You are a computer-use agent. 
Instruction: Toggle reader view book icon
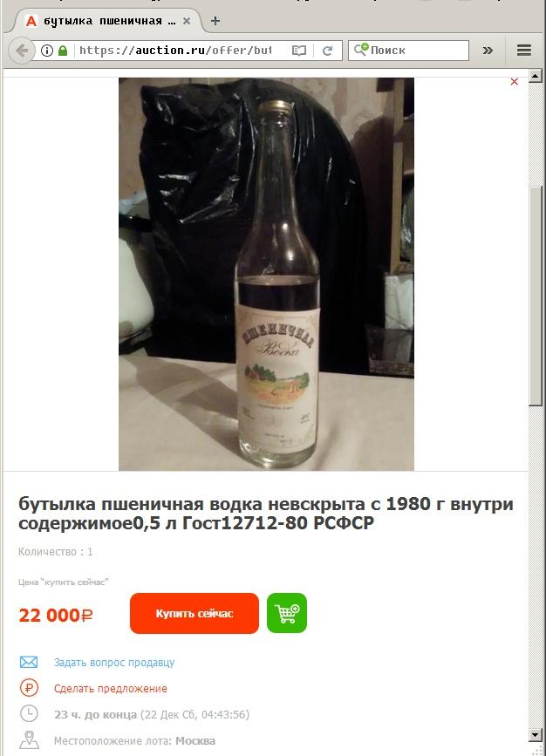299,51
